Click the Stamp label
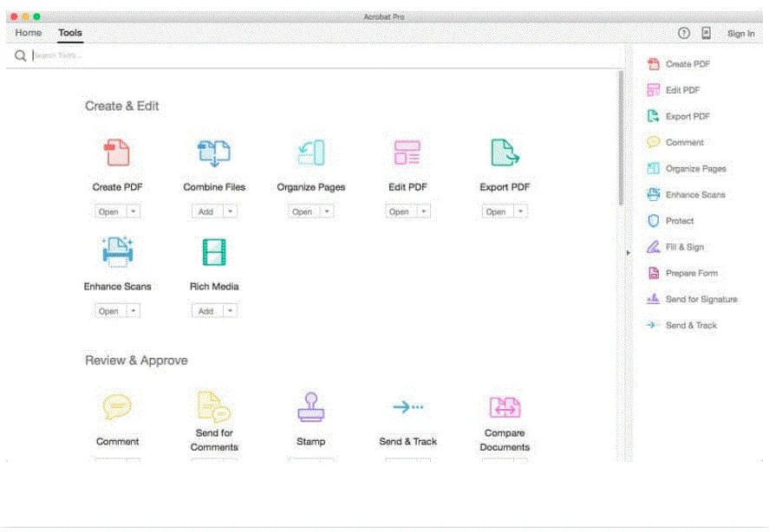 click(311, 441)
